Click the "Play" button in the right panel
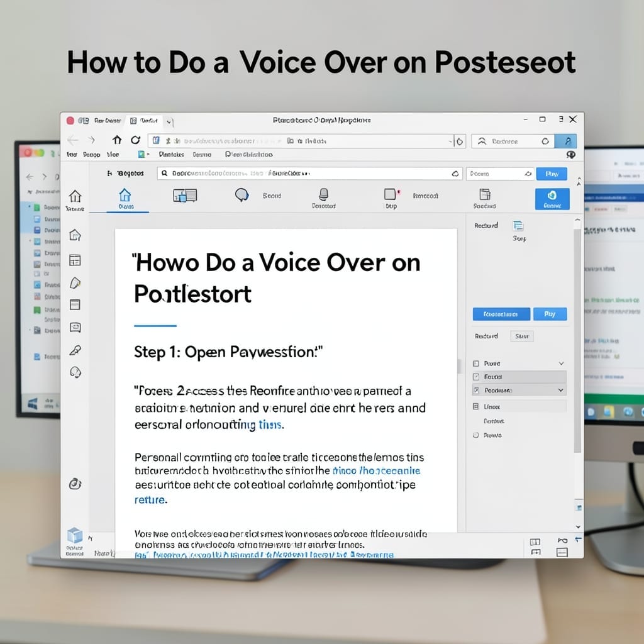 (x=550, y=314)
